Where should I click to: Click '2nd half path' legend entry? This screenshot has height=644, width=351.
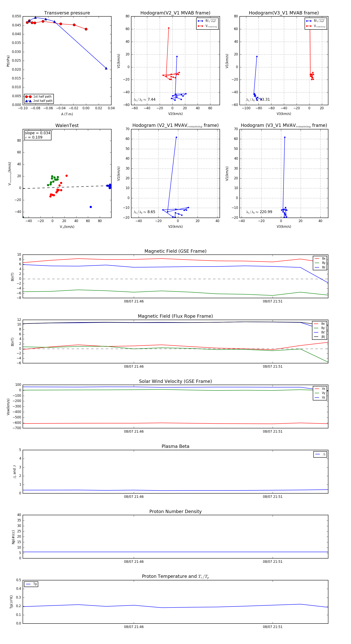[x=39, y=101]
